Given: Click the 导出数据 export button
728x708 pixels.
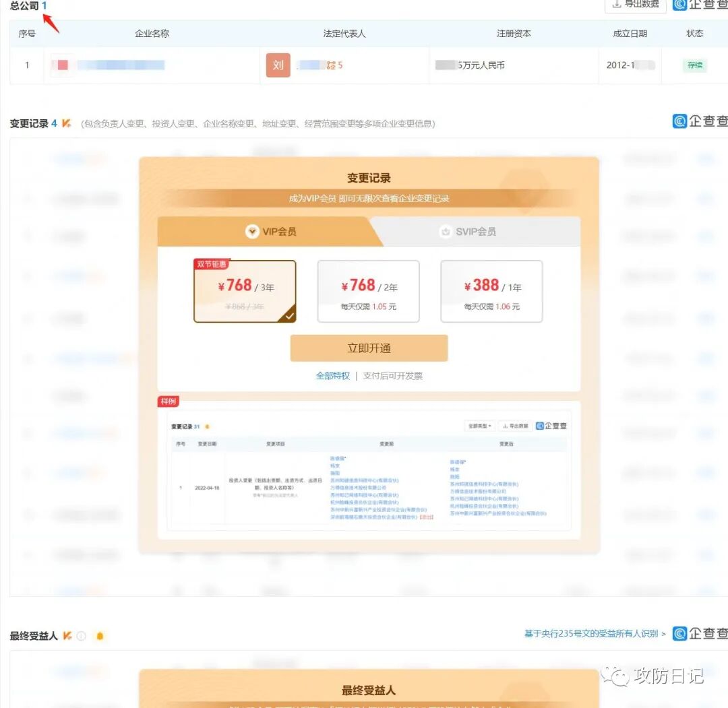Looking at the screenshot, I should (x=635, y=4).
